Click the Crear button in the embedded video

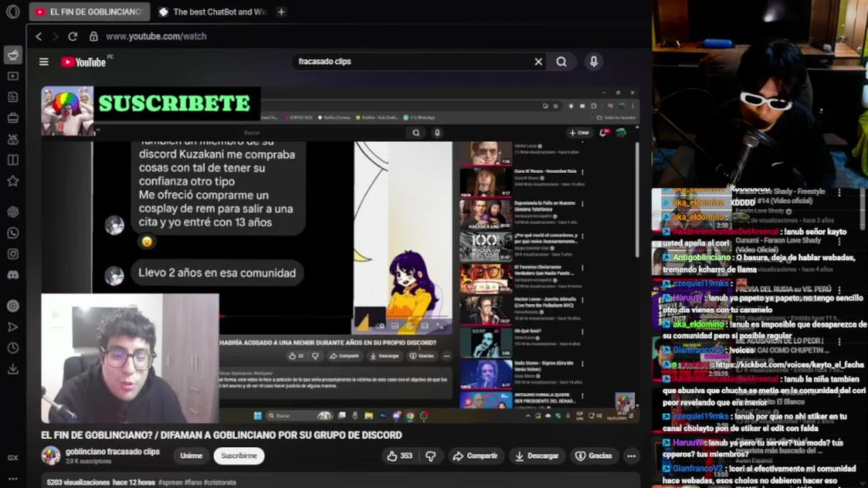(x=579, y=133)
